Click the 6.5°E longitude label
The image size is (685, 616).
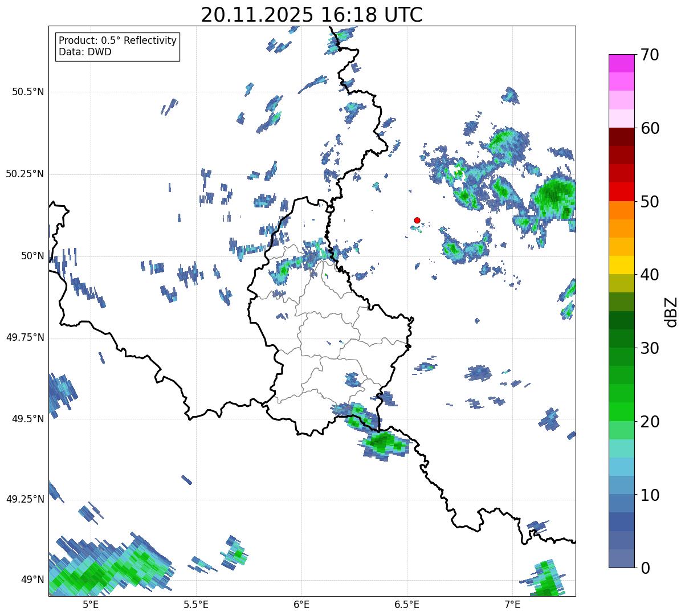click(x=407, y=605)
